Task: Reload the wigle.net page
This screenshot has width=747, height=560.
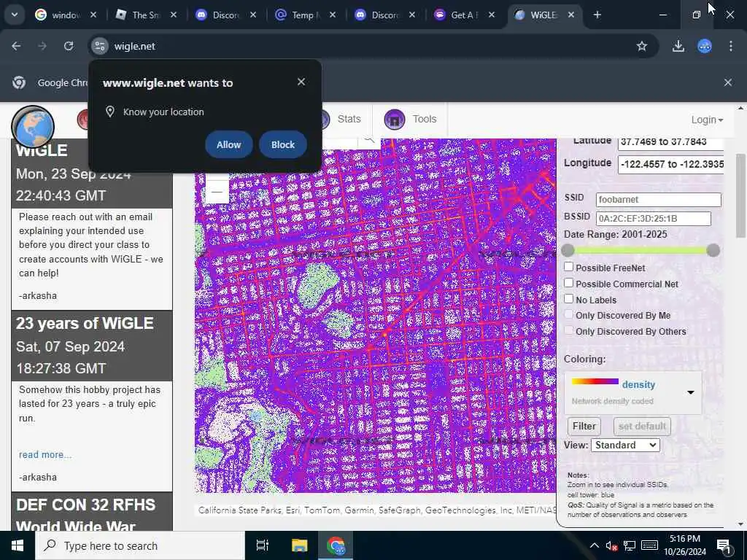Action: [x=69, y=46]
